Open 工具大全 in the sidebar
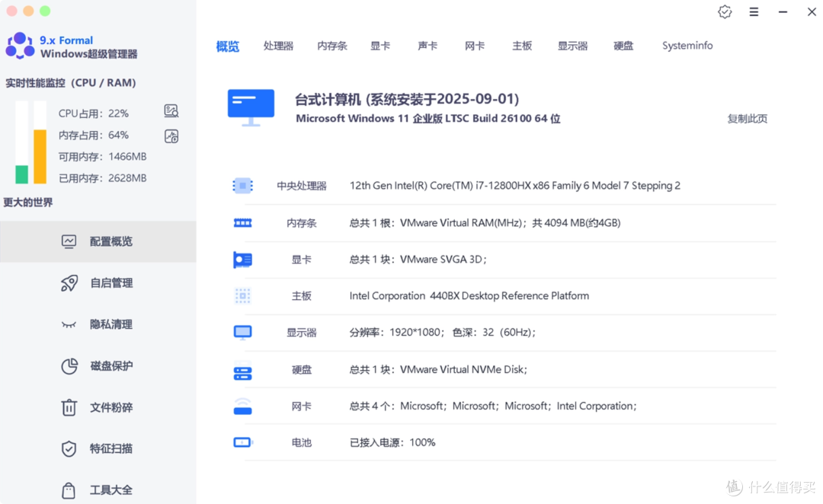 (98, 490)
